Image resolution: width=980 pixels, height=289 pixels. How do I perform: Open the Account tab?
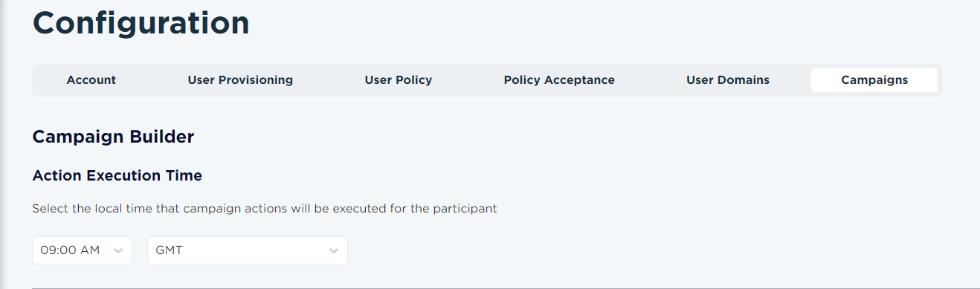point(91,80)
